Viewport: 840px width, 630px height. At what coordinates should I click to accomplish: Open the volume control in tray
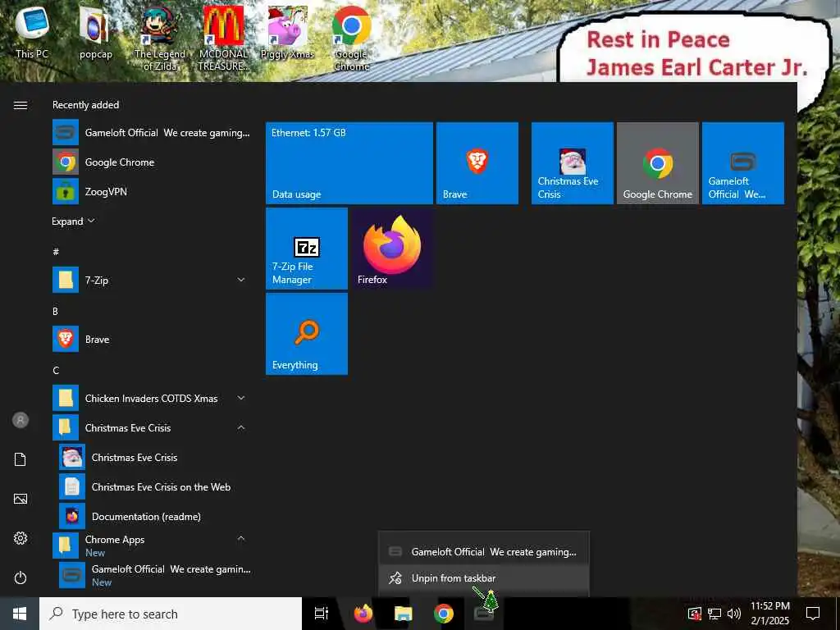[734, 614]
